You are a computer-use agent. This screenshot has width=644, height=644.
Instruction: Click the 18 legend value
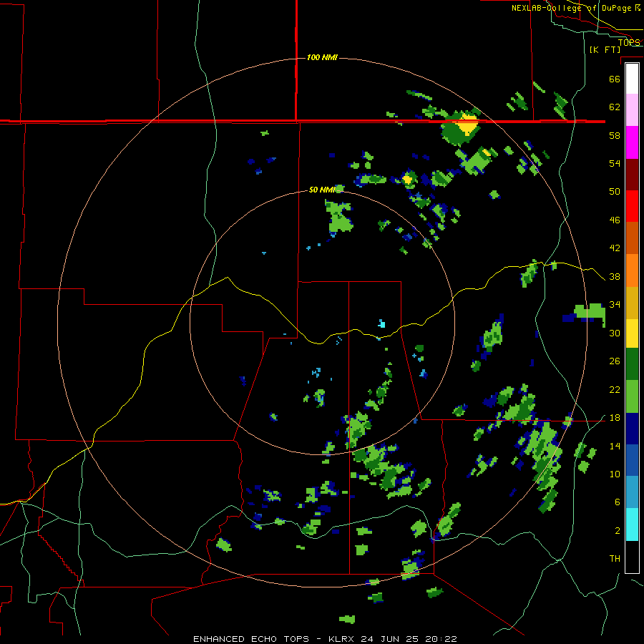[615, 418]
